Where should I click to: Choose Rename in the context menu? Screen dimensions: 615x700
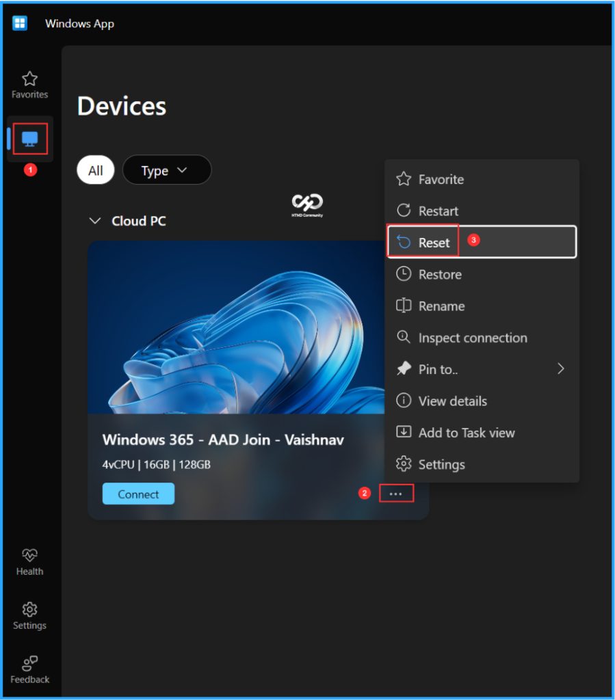point(443,306)
